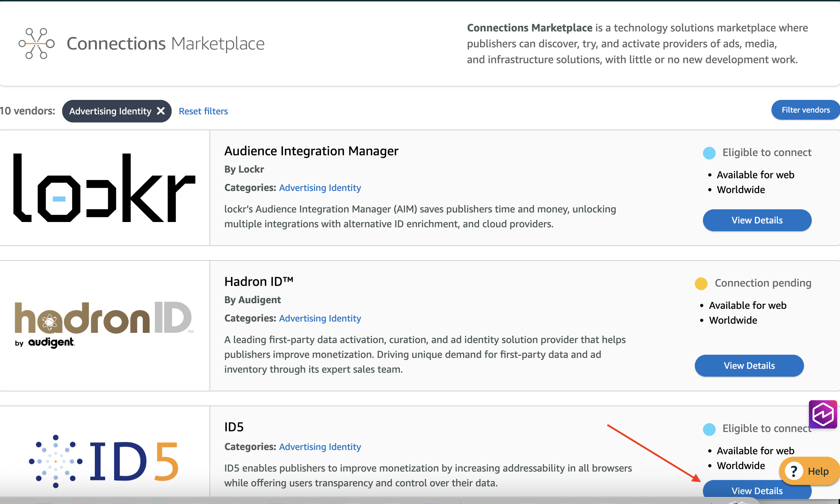View Details for Hadron ID
Image resolution: width=840 pixels, height=504 pixels.
[x=749, y=366]
